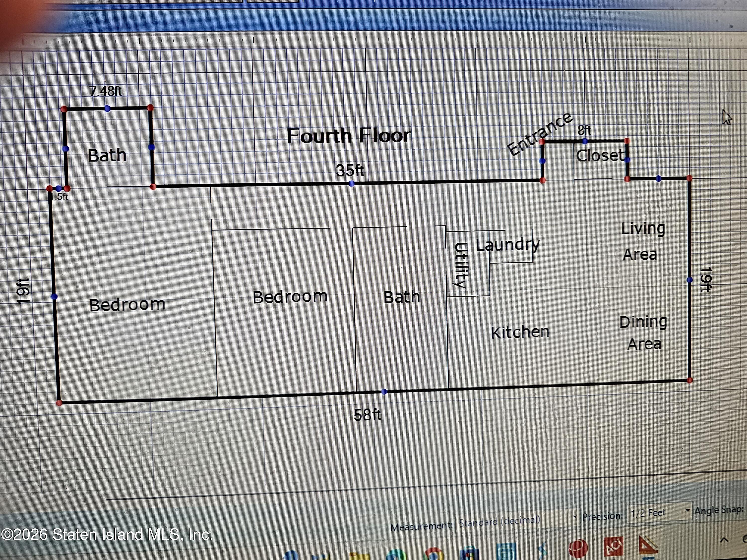This screenshot has width=747, height=560.
Task: Click the Angle Snap label
Action: point(719,510)
